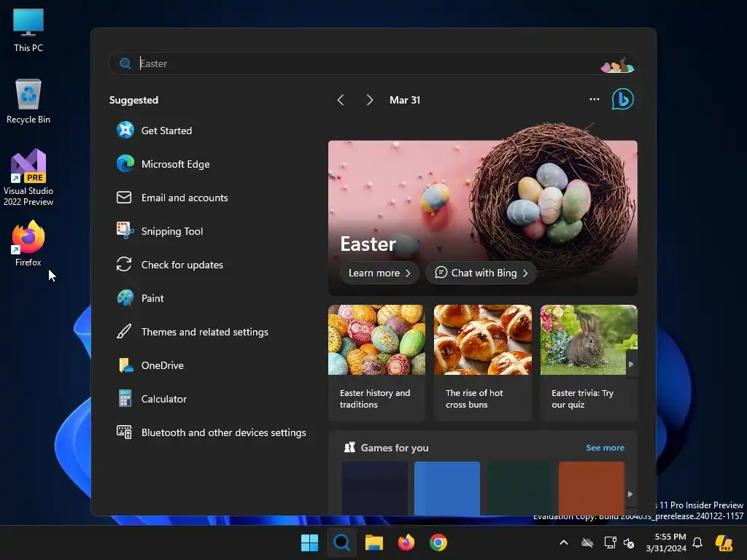Screen dimensions: 747x560
Task: Launch Firefox from the taskbar
Action: coord(406,542)
